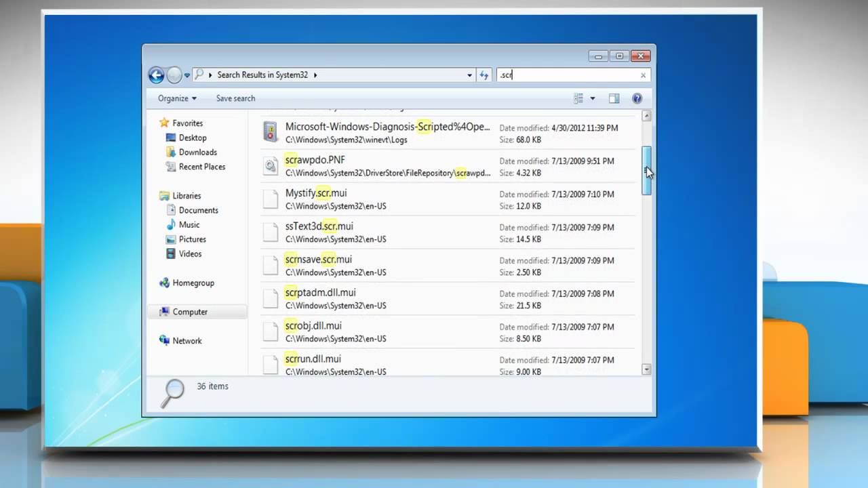Open Network in the navigation pane
This screenshot has width=868, height=488.
187,341
